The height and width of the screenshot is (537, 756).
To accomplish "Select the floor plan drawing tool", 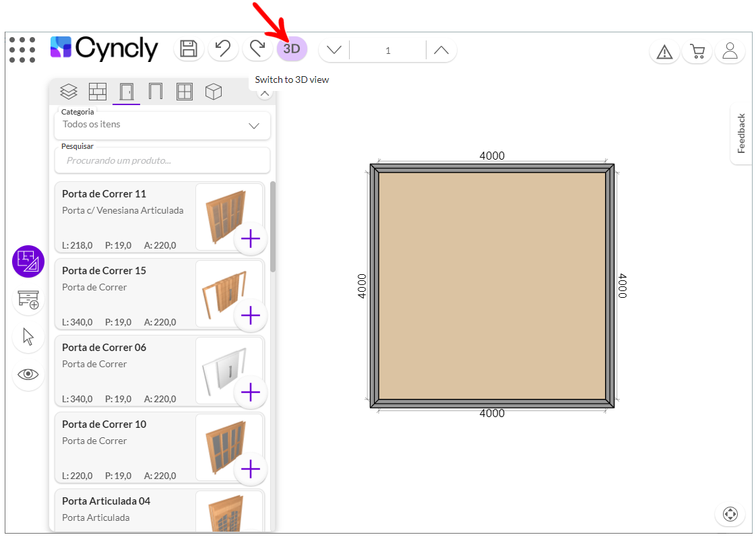I will pos(28,261).
